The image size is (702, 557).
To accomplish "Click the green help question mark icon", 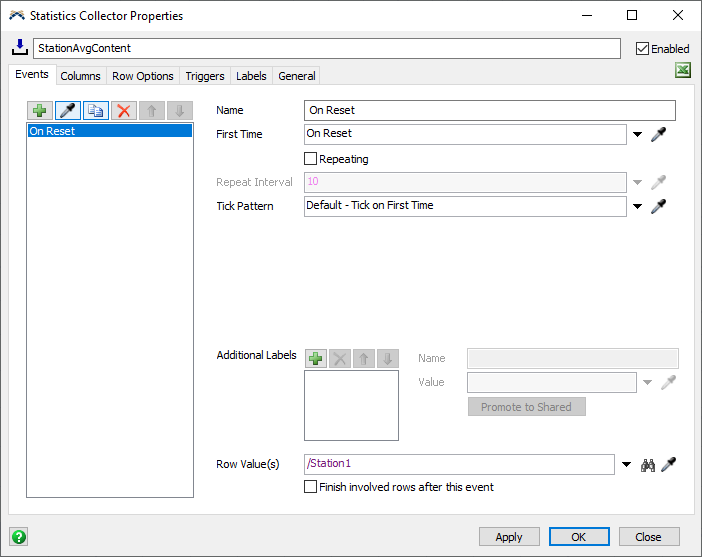I will (18, 537).
